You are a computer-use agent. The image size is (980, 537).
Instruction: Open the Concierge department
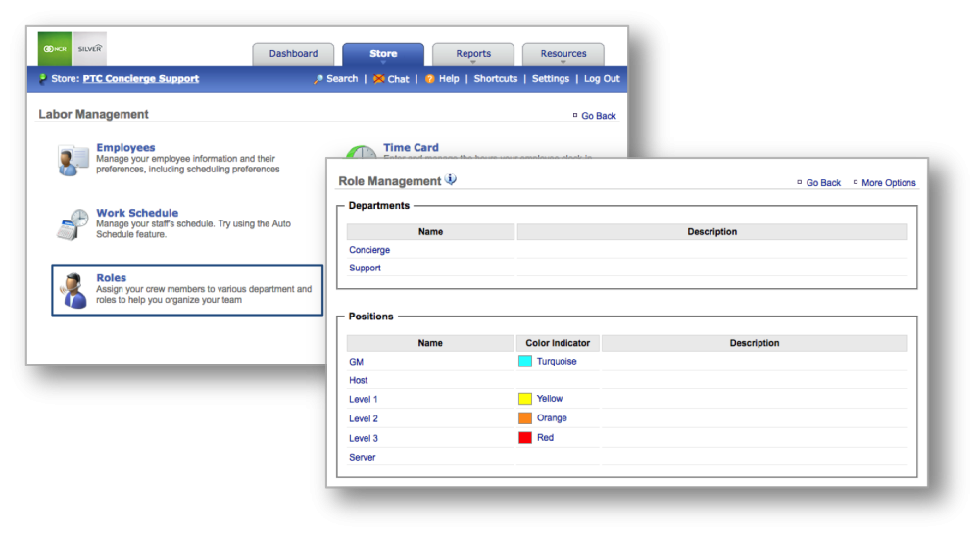pos(369,250)
